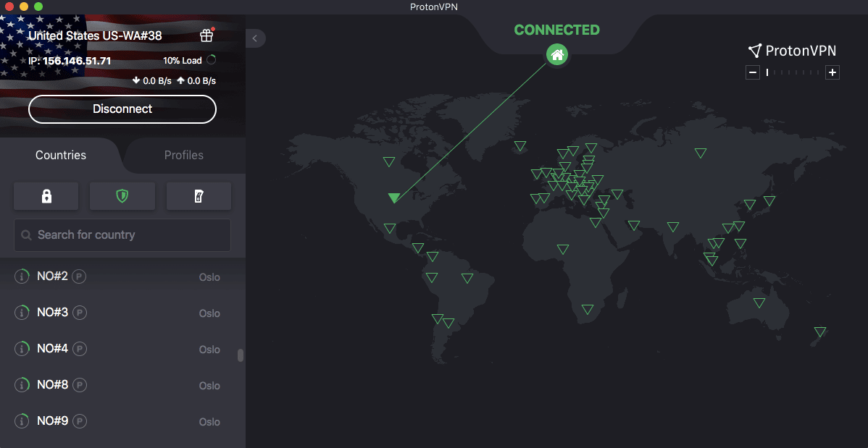Click the info icon beside server NO#2
Screen dimensions: 868x448
[21, 276]
